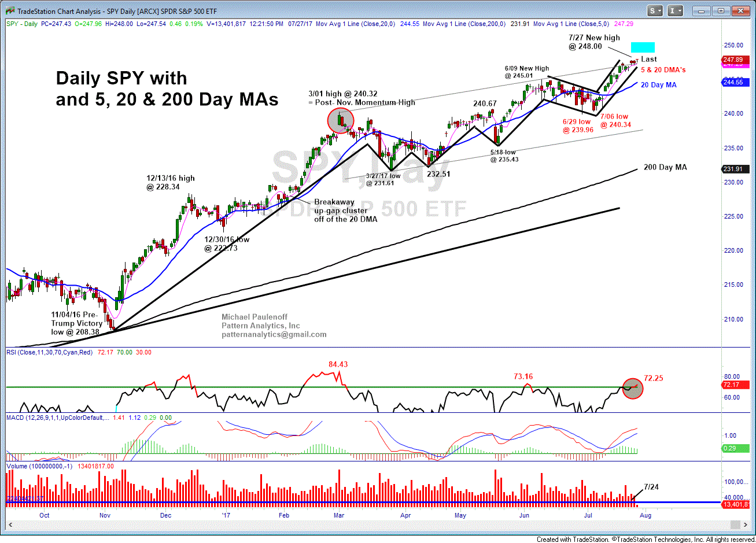Image resolution: width=756 pixels, height=543 pixels.
Task: Click the red circle on current RSI reading
Action: pos(632,388)
